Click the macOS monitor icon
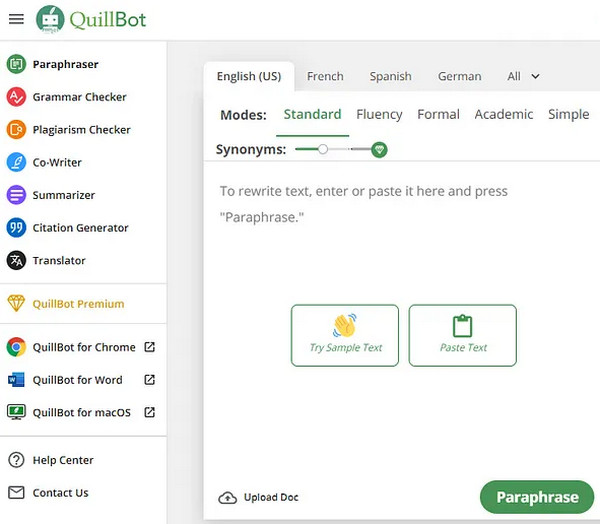The image size is (600, 524). click(x=16, y=412)
